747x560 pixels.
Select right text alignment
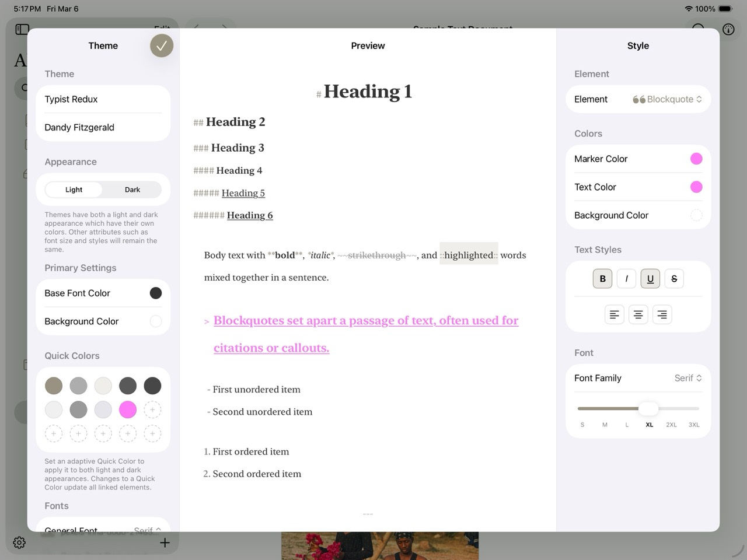pyautogui.click(x=662, y=314)
